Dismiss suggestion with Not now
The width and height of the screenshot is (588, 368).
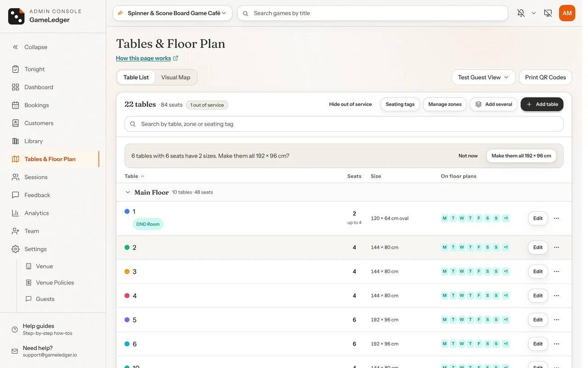pos(468,156)
